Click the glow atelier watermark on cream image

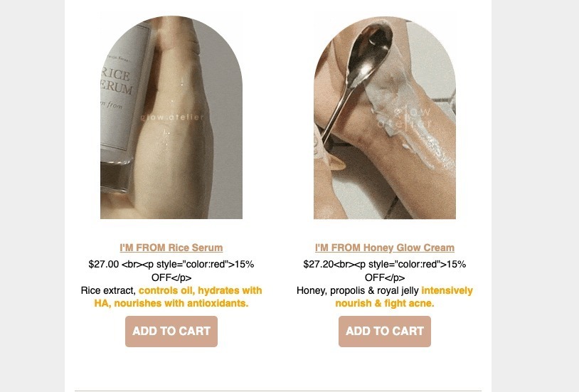pyautogui.click(x=404, y=117)
